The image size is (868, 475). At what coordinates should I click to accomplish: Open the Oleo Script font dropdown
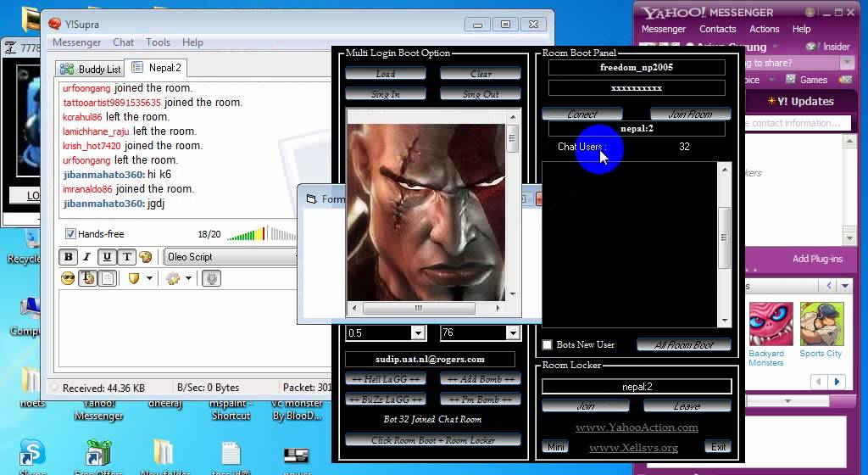231,257
